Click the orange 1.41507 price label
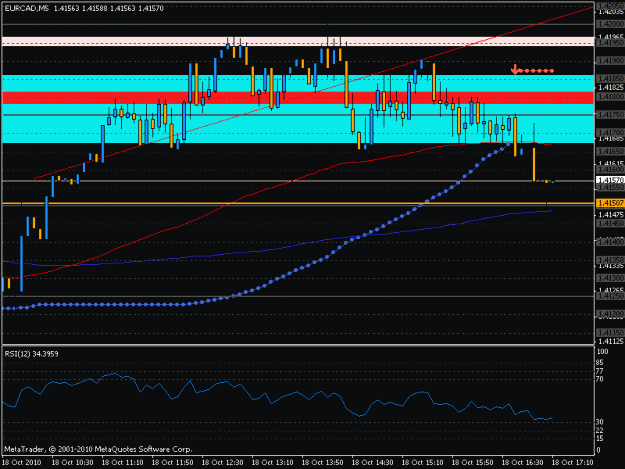The height and width of the screenshot is (469, 625). [x=610, y=203]
